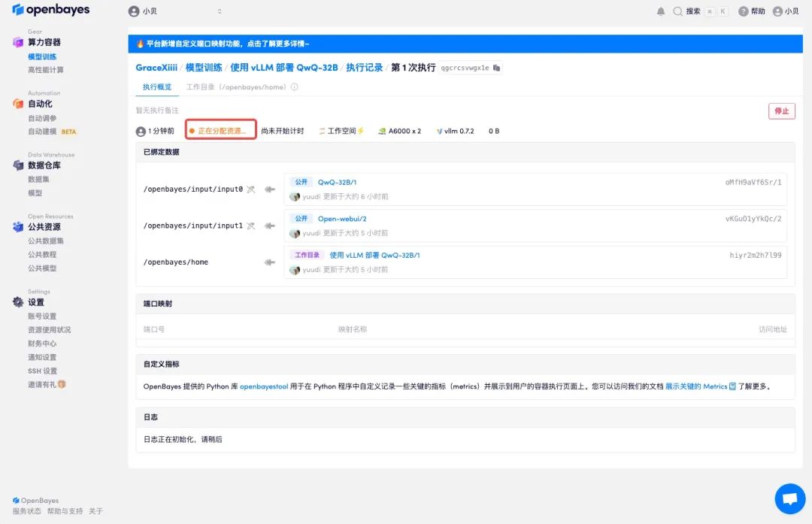The image size is (812, 524).
Task: Open the 小贝 user avatar at top right
Action: tap(777, 11)
